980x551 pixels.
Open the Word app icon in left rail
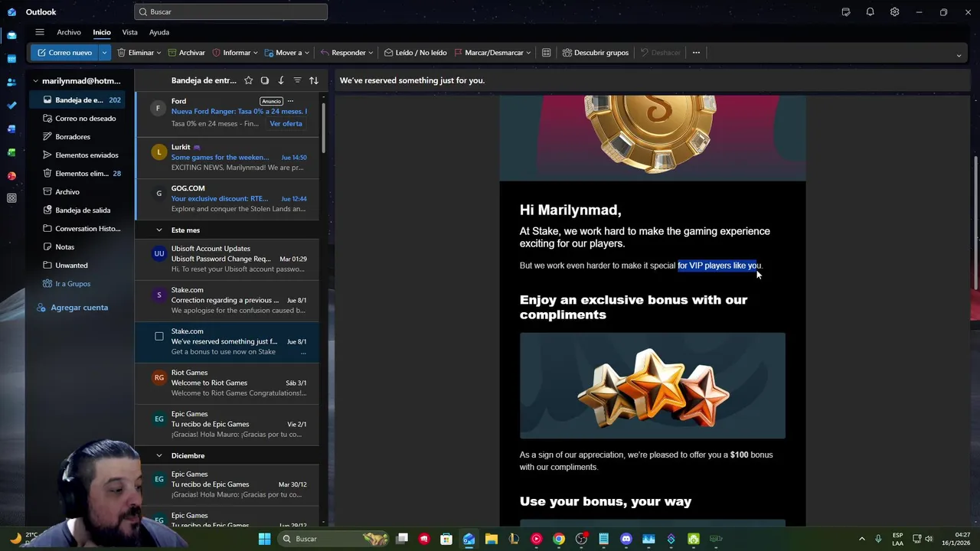[11, 129]
